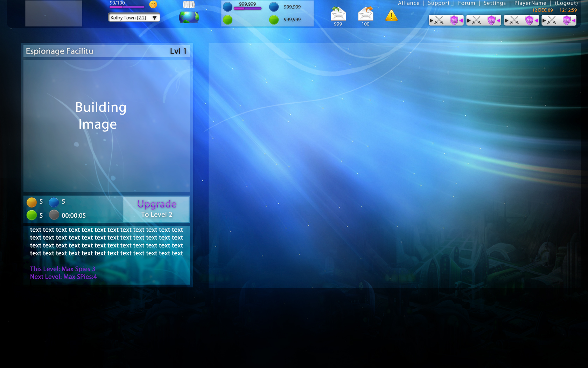Click the purple 90/100 progress bar
Viewport: 588px width, 368px height.
point(127,7)
